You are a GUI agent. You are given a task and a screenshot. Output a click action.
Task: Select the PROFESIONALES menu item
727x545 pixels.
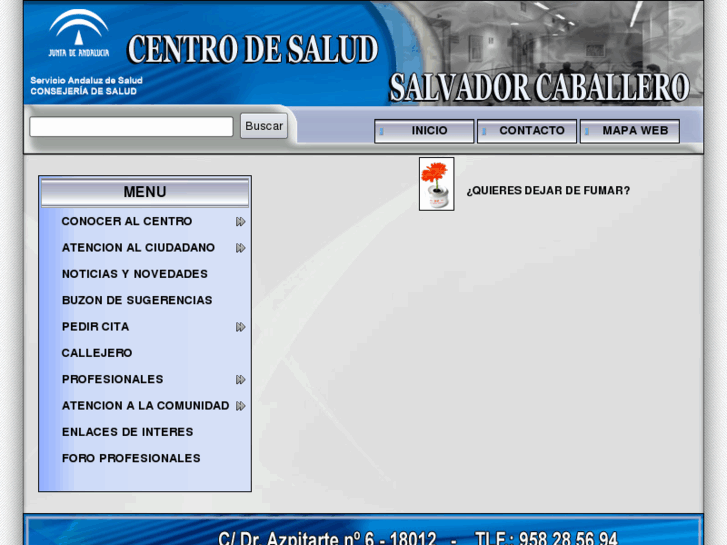coord(112,379)
